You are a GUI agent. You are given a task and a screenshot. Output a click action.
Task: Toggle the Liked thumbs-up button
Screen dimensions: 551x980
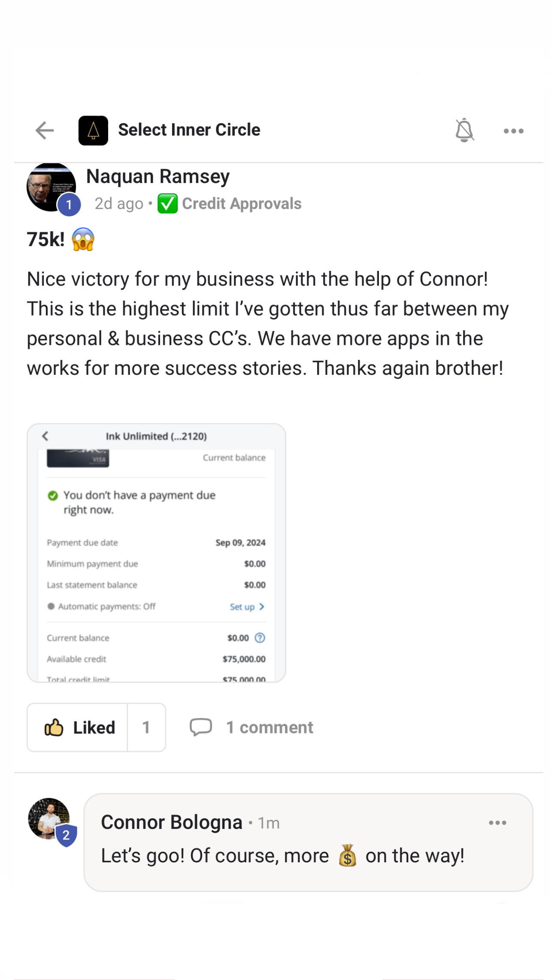(x=78, y=727)
